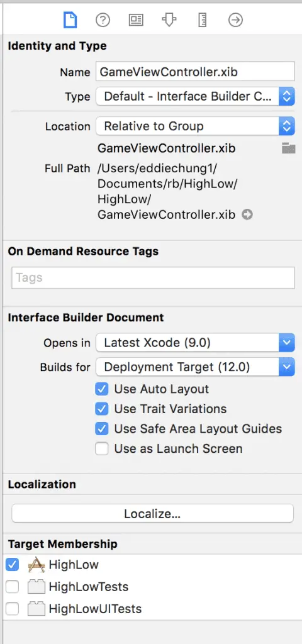Click the Interface Builder Document header

pyautogui.click(x=86, y=318)
